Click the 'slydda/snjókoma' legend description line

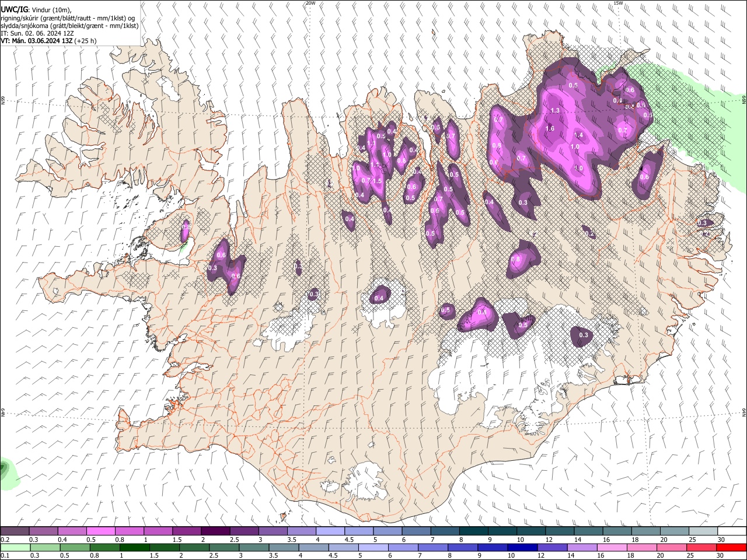click(x=69, y=26)
